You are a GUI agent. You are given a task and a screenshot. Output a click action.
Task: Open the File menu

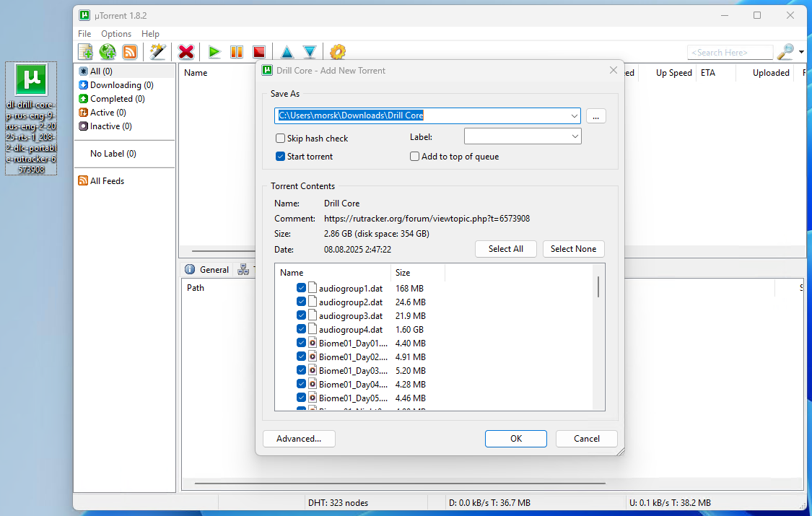click(84, 34)
